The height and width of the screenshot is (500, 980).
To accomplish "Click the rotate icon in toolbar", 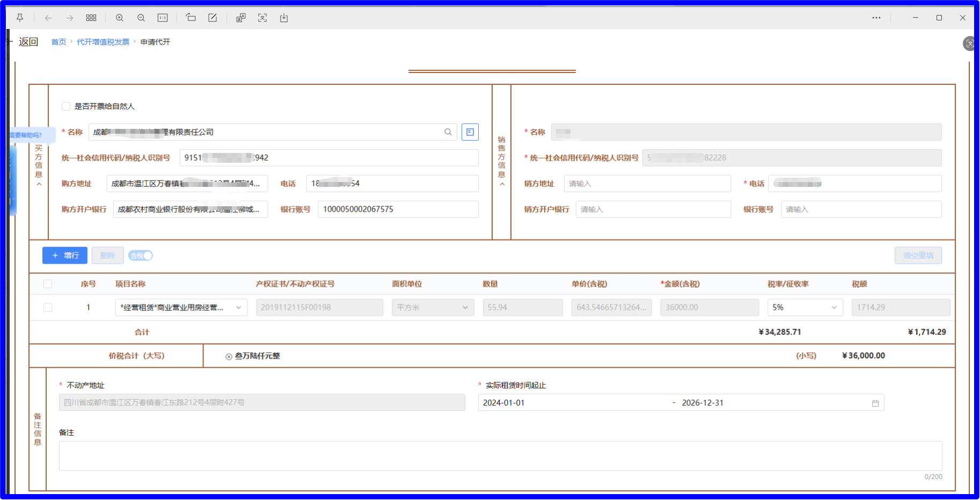I will tap(191, 18).
